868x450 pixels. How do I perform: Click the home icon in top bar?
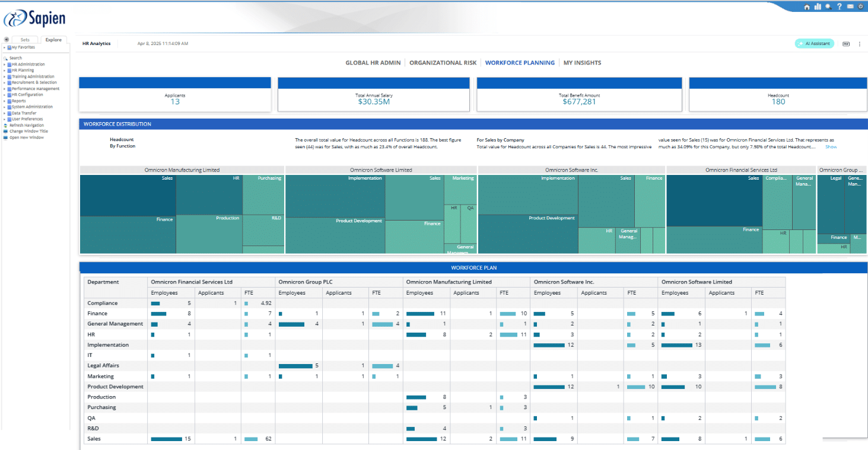[x=807, y=7]
